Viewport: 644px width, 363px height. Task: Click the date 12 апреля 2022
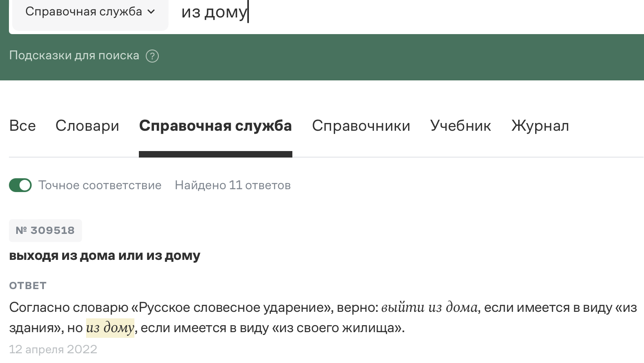coord(53,349)
